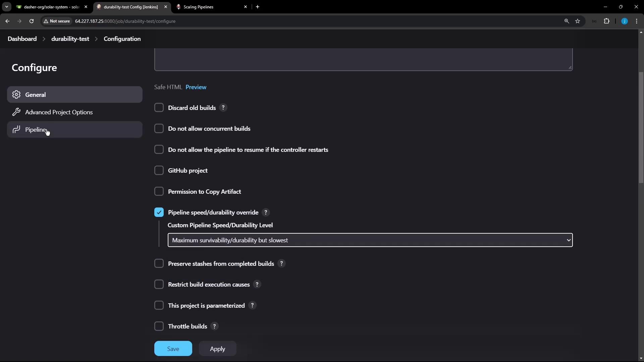Click the Apply button

[217, 349]
